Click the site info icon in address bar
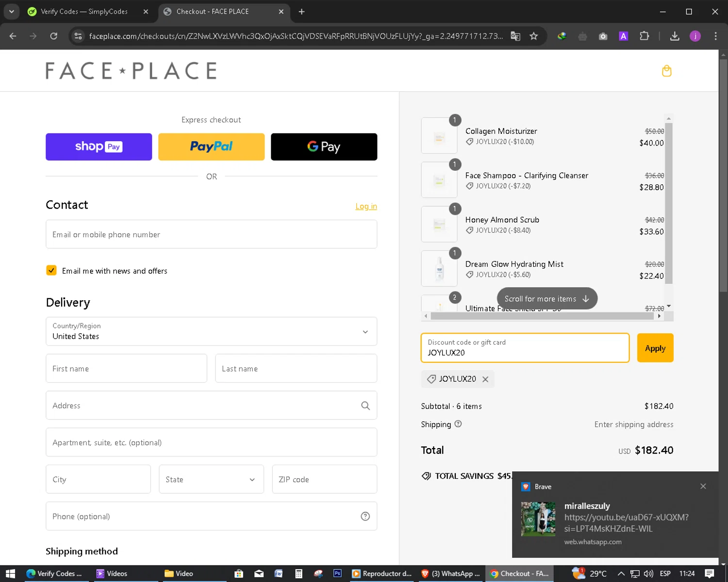 pos(78,36)
